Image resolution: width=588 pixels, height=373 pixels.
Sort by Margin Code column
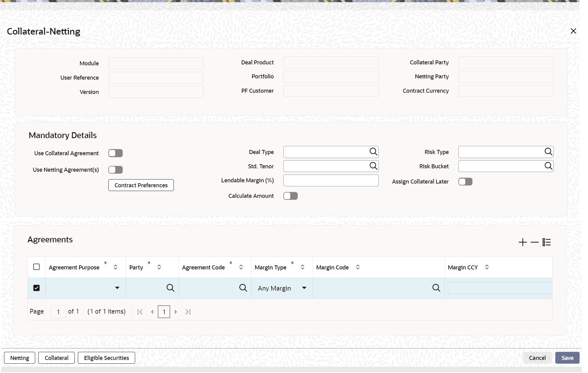(x=358, y=267)
